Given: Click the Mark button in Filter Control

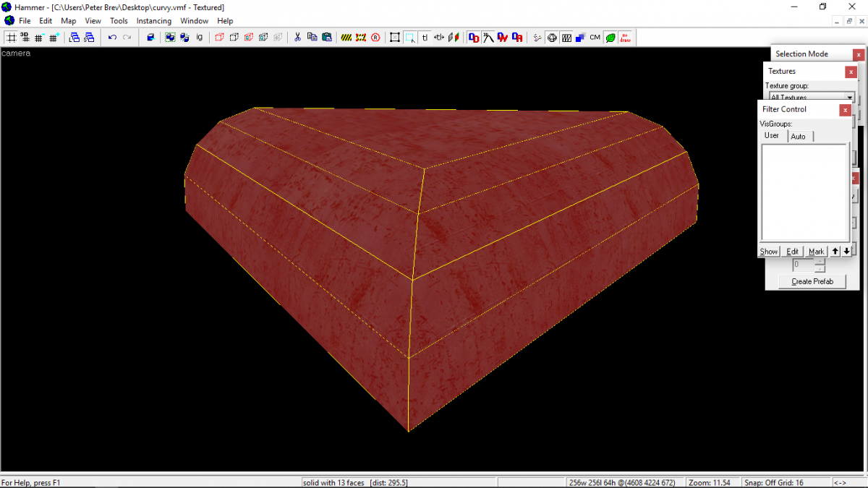Looking at the screenshot, I should tap(816, 251).
